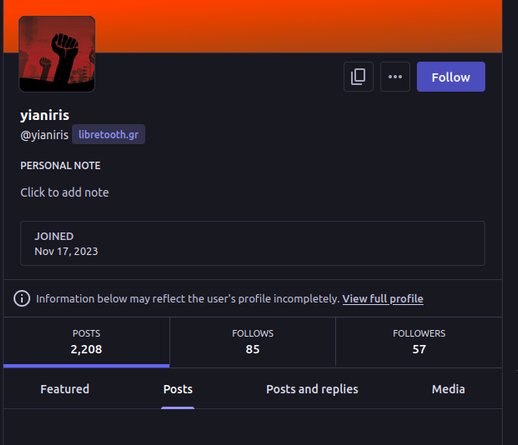Click the yianiris display name
The width and height of the screenshot is (518, 445).
pyautogui.click(x=45, y=115)
